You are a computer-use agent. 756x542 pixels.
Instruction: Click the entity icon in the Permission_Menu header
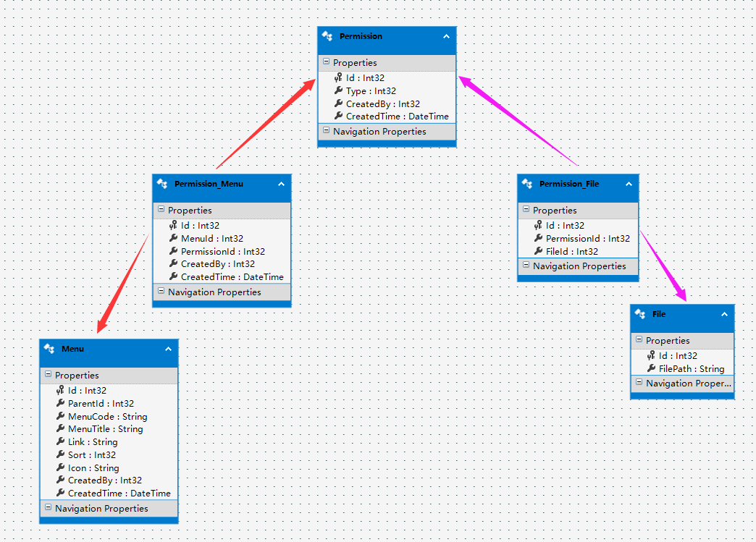point(162,184)
